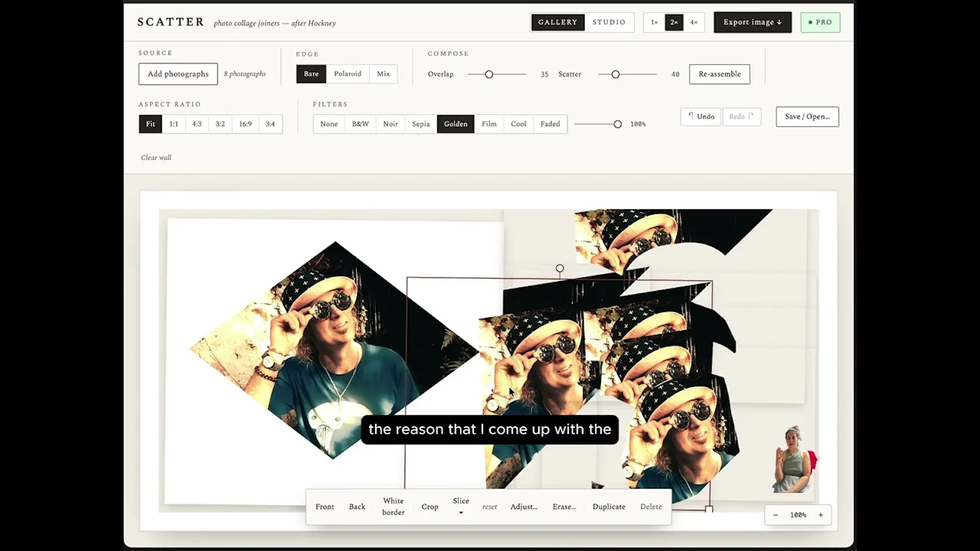The height and width of the screenshot is (551, 980).
Task: Click the resize handle of selected photo
Action: 709,509
